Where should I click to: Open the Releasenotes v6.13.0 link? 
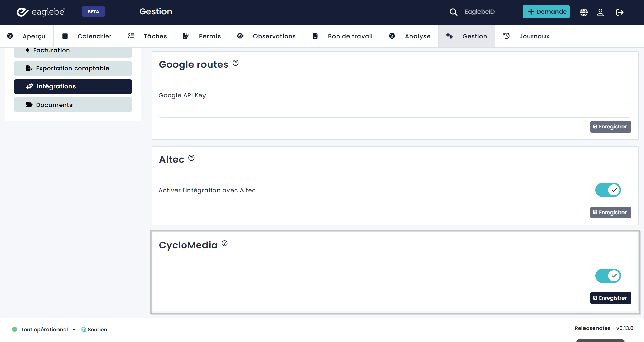[x=604, y=328]
